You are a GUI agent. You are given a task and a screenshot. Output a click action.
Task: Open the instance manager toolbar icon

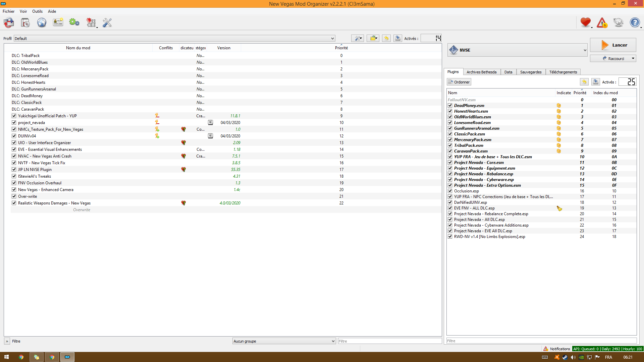pyautogui.click(x=9, y=23)
